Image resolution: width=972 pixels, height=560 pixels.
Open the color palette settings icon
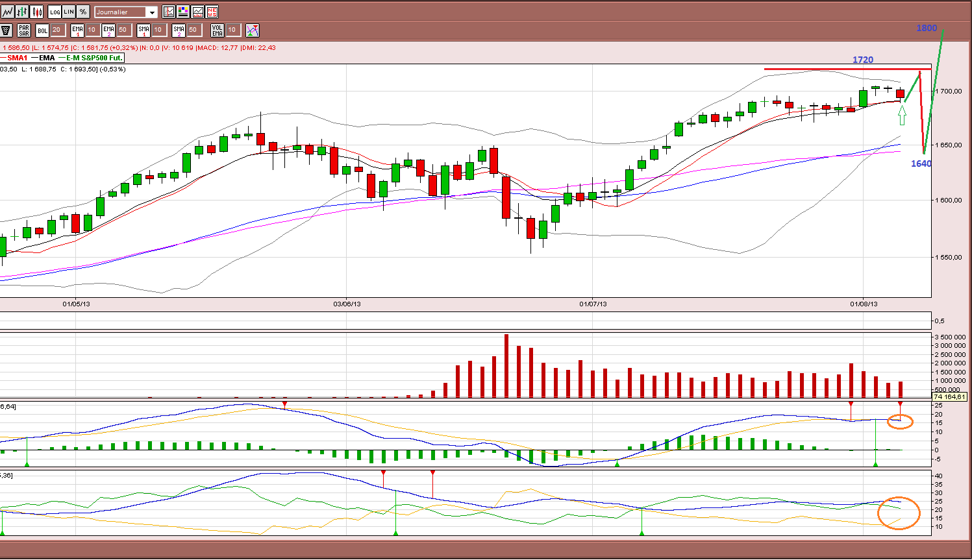click(x=183, y=12)
